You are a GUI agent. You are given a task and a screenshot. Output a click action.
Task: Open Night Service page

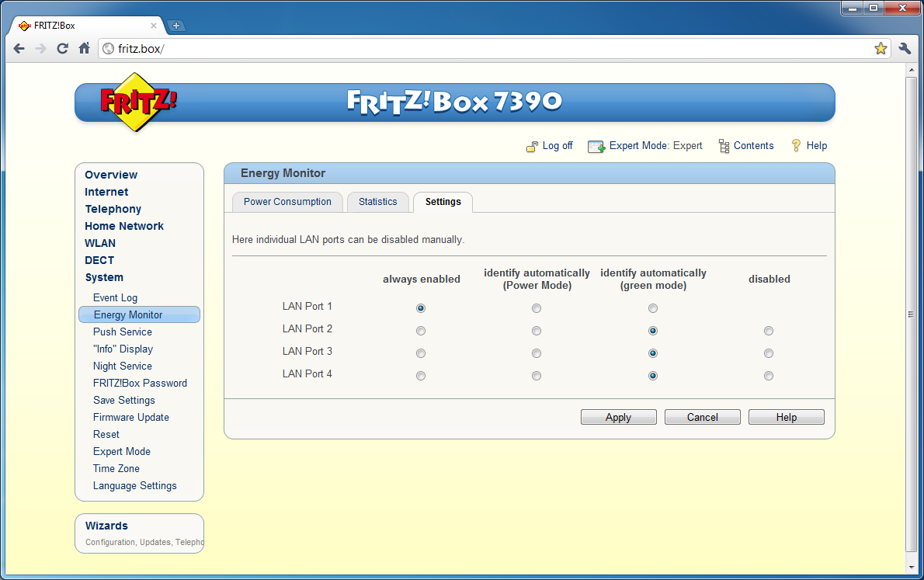click(x=122, y=366)
